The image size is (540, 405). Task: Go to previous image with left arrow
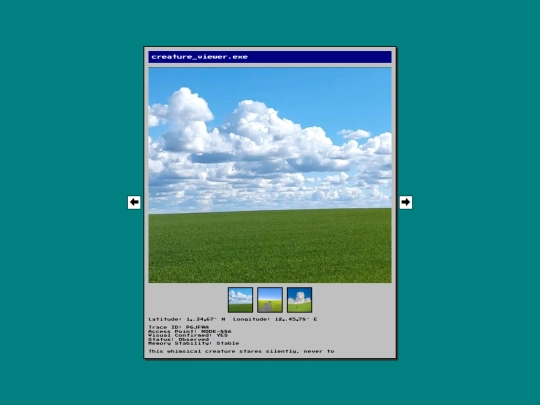[x=134, y=202]
